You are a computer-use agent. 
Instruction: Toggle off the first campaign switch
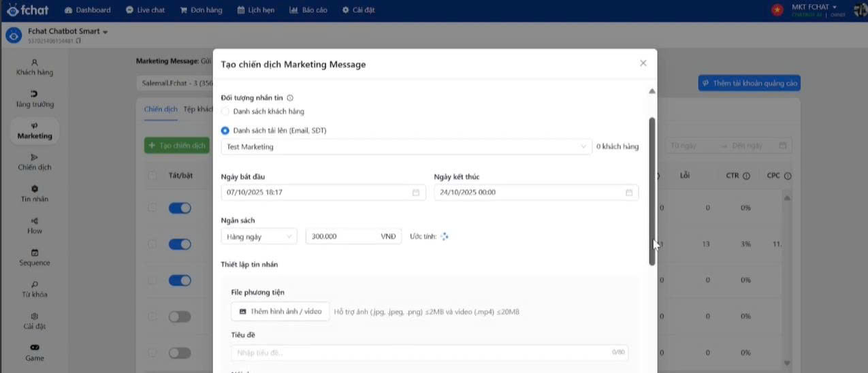[180, 208]
